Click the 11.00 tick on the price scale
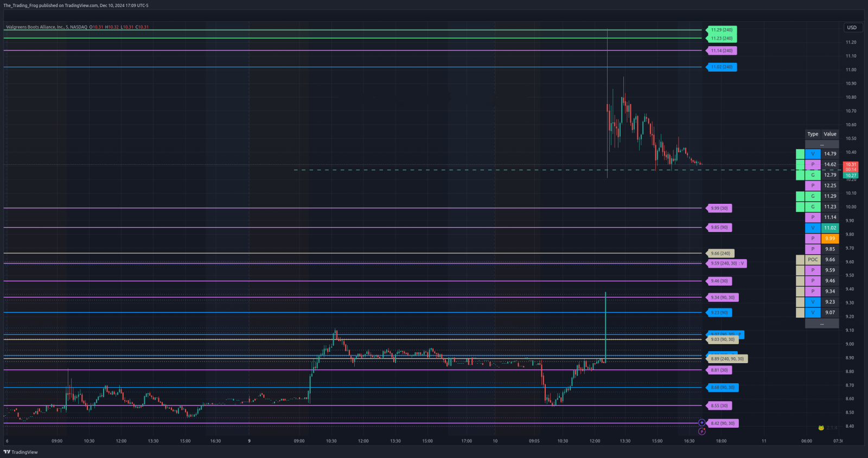This screenshot has width=868, height=458. coord(851,70)
